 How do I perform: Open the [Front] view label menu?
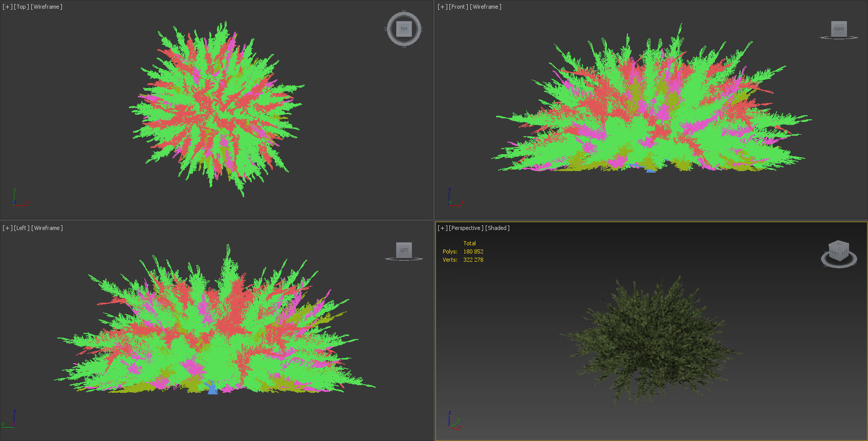(x=459, y=7)
